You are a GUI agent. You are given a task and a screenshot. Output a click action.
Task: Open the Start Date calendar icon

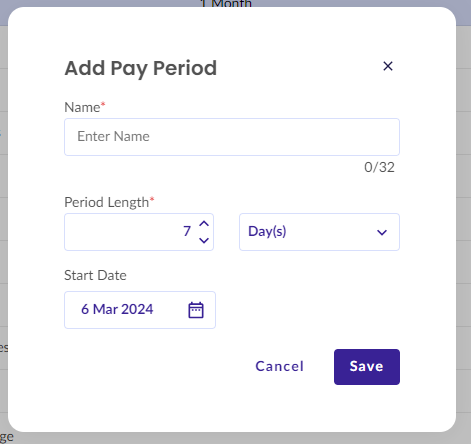click(196, 310)
